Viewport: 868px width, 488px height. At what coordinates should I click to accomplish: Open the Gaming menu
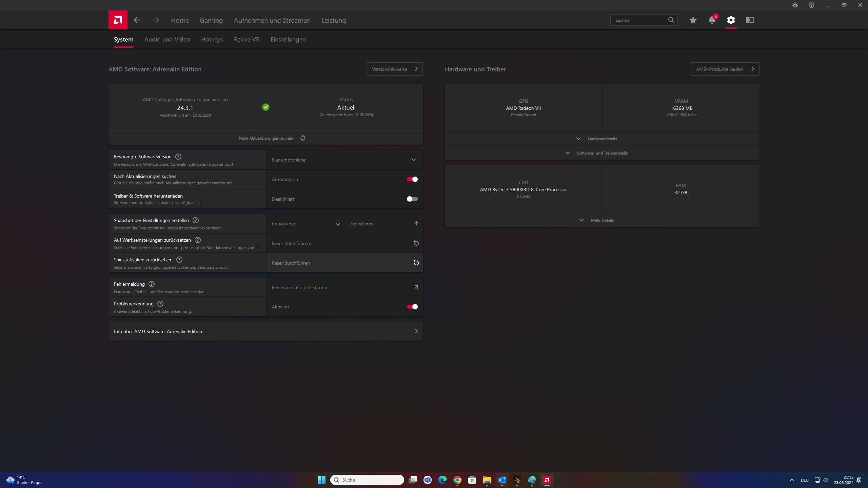211,20
